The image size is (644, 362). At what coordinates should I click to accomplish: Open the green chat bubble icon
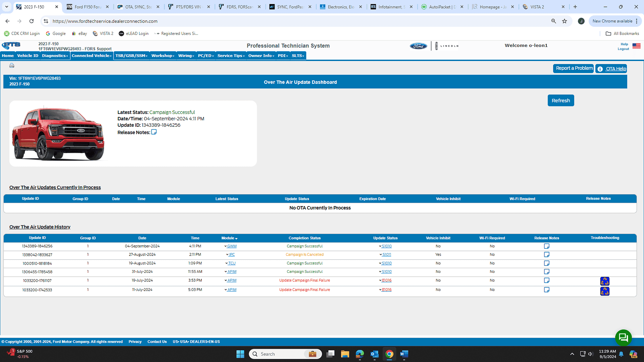point(623,337)
